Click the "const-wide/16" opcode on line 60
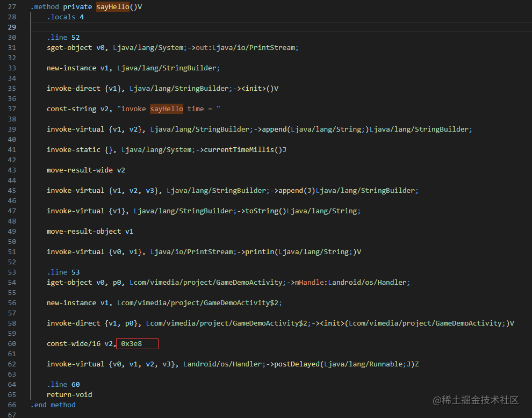The width and height of the screenshot is (532, 418). (74, 344)
